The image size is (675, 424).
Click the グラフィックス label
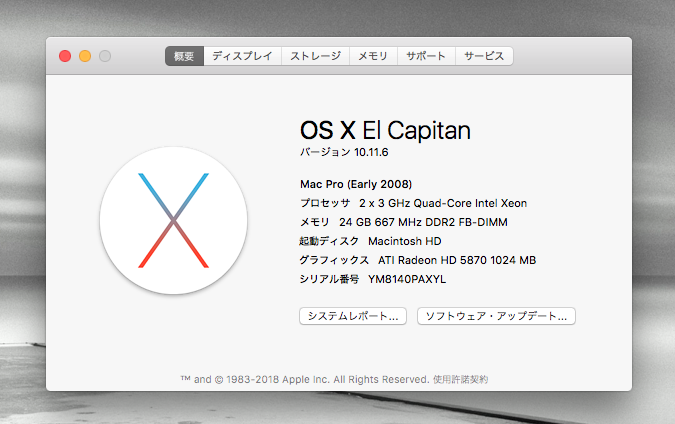coord(334,260)
